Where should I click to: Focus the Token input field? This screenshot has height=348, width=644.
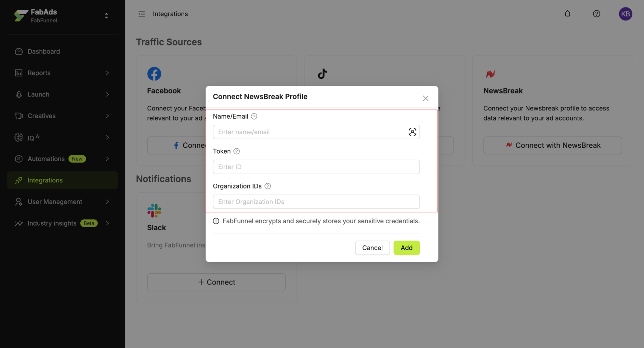click(x=316, y=167)
